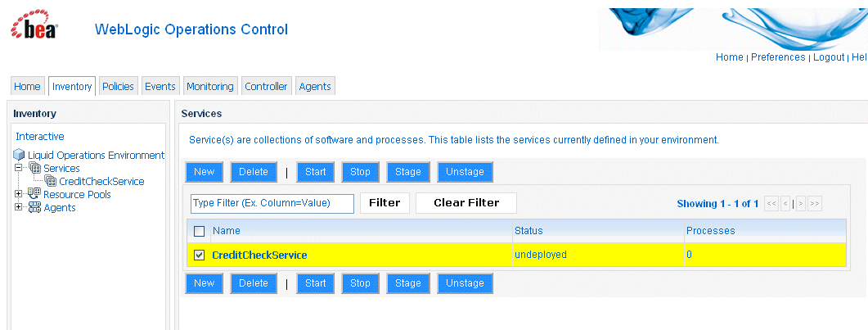Open the Home tab
868x330 pixels.
pyautogui.click(x=27, y=86)
